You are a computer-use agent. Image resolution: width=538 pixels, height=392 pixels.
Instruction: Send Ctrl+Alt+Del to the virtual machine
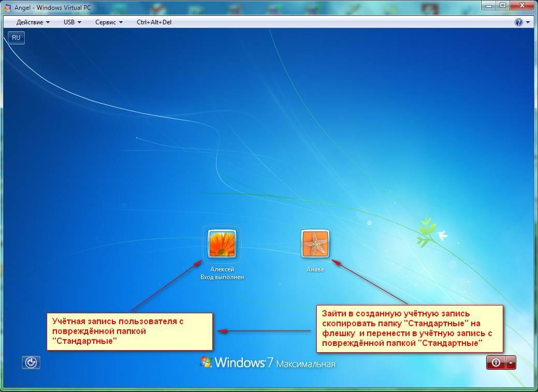click(154, 22)
